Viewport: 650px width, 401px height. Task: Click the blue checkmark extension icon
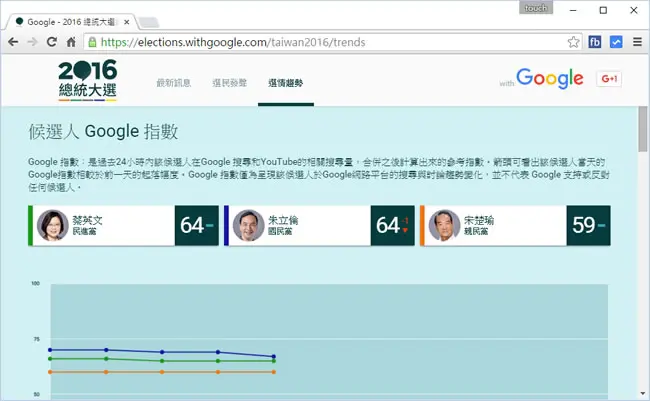pyautogui.click(x=616, y=42)
